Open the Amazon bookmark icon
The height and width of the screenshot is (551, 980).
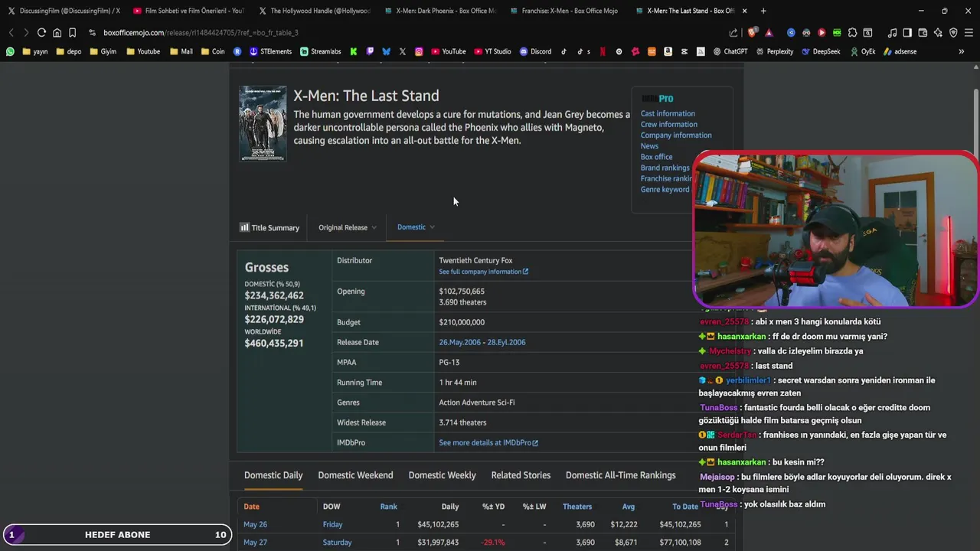tap(668, 51)
